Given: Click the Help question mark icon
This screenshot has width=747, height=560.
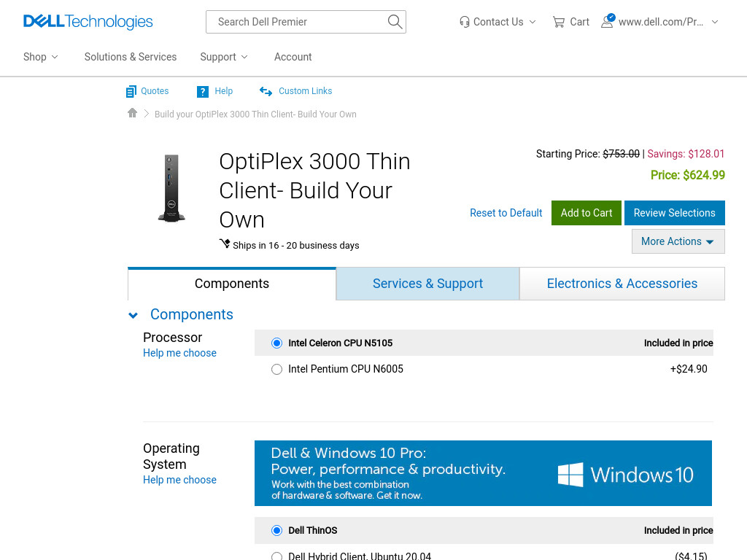Looking at the screenshot, I should (x=203, y=91).
